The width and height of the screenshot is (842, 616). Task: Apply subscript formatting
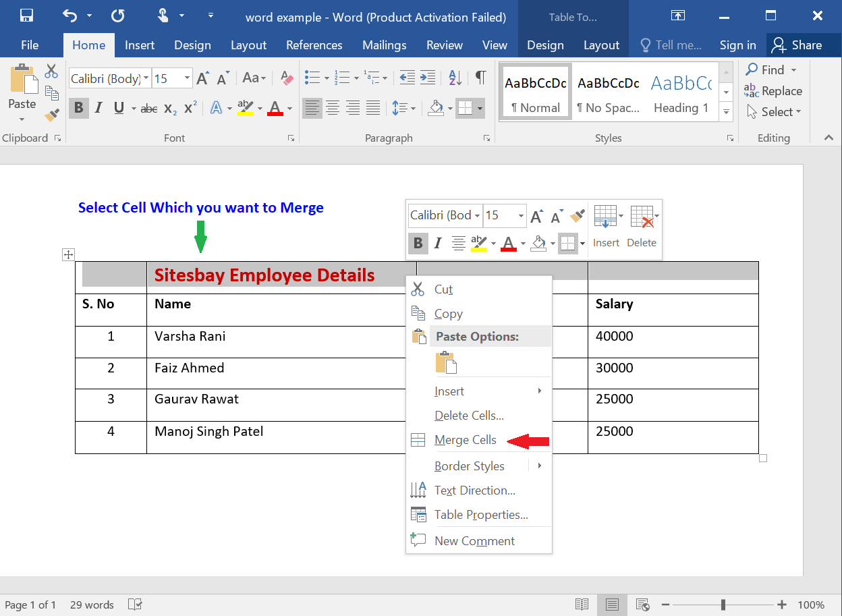point(171,108)
